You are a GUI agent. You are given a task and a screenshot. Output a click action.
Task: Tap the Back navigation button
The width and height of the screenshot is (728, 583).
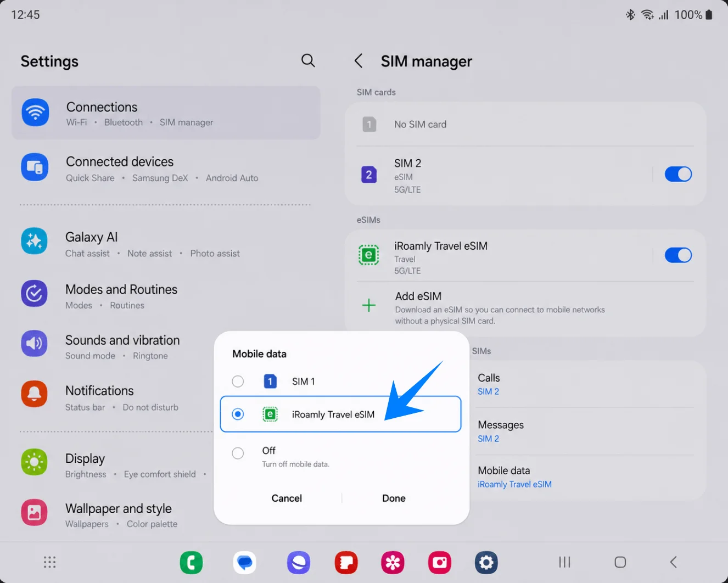tap(674, 562)
